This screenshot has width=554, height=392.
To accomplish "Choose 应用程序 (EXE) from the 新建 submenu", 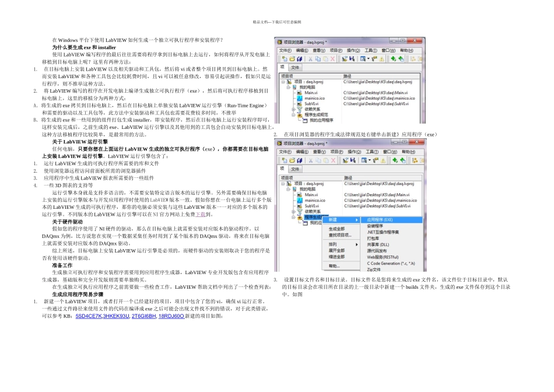I will point(391,220).
